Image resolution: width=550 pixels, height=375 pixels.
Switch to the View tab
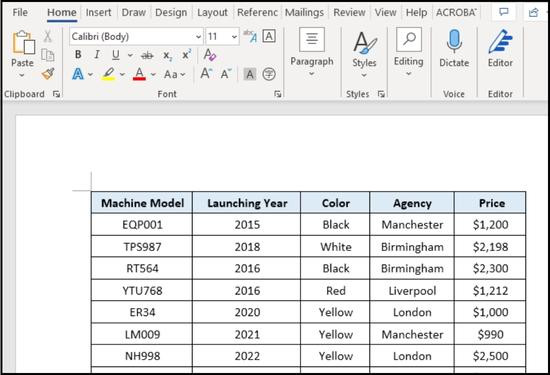[x=385, y=13]
